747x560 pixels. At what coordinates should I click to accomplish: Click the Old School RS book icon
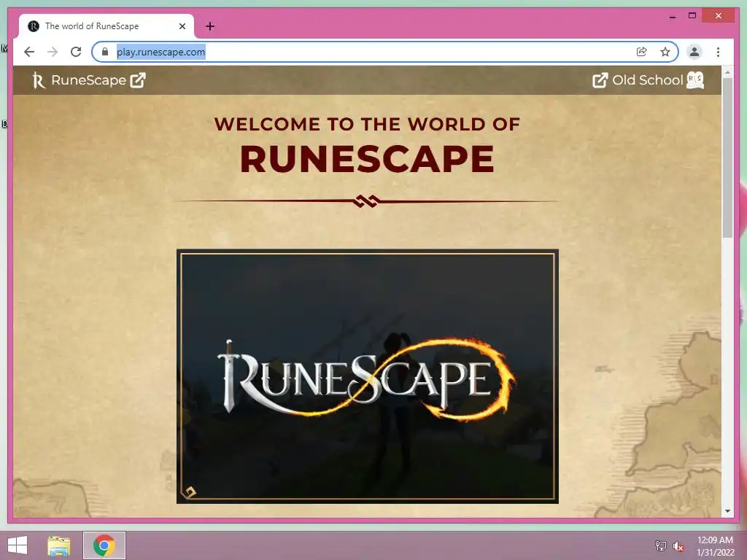tap(695, 80)
